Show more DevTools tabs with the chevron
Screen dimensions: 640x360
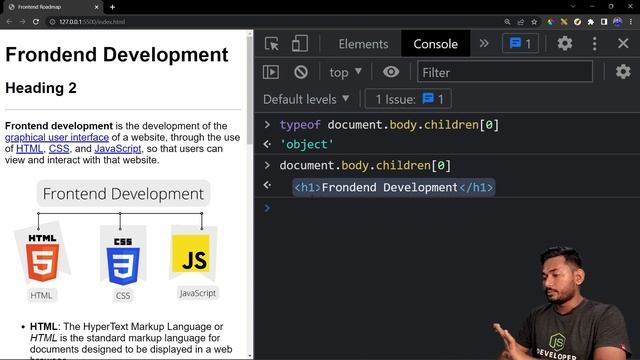484,43
